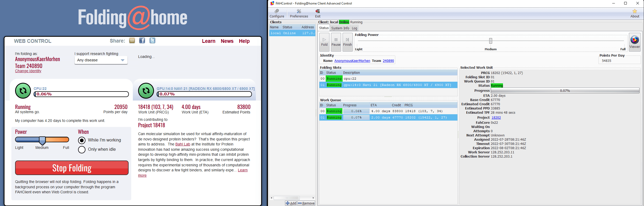Open team 240890 link in FAHControl
The height and width of the screenshot is (206, 644).
click(388, 61)
